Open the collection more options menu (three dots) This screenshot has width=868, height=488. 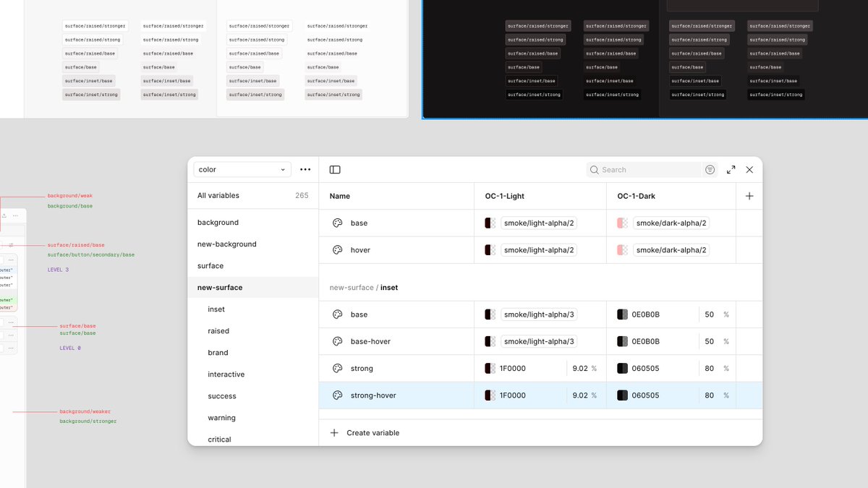[x=305, y=169]
